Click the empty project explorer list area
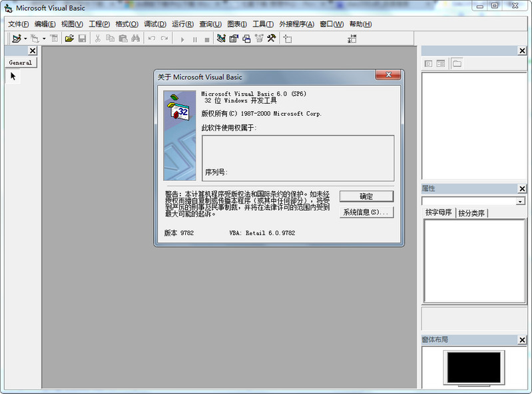This screenshot has height=394, width=532. click(473, 126)
